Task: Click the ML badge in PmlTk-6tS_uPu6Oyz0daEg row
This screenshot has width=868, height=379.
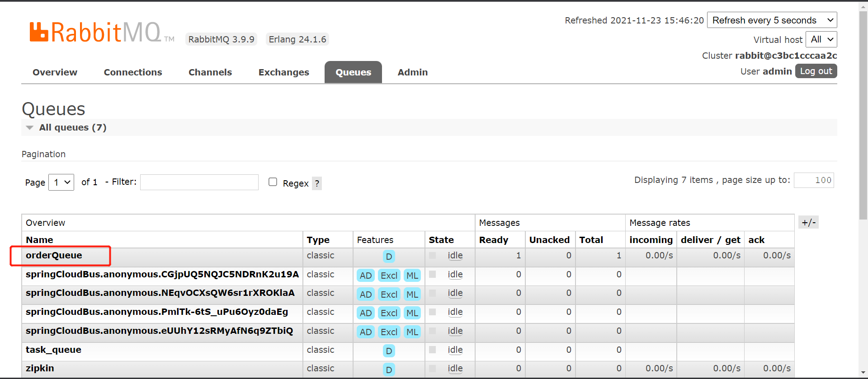Action: (412, 313)
